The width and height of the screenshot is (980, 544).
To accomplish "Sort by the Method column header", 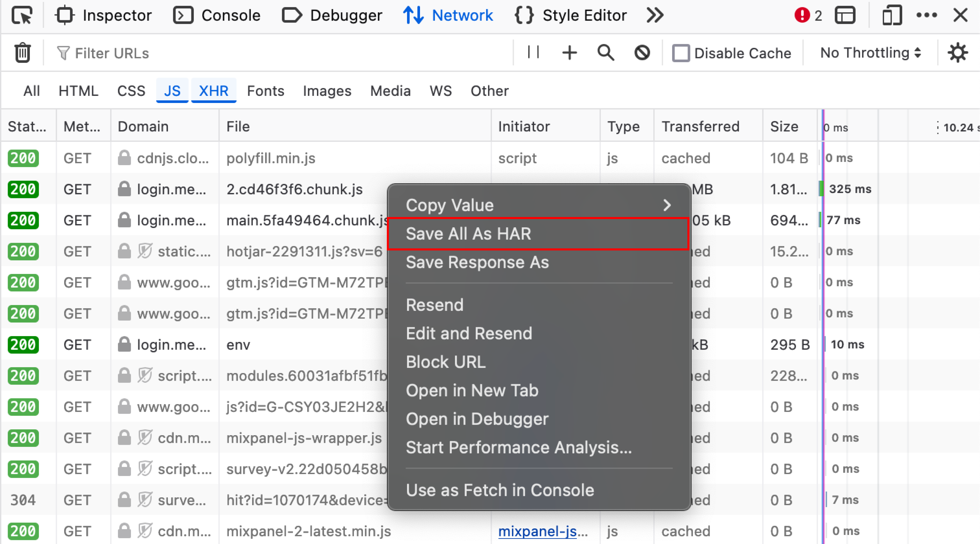I will 84,126.
